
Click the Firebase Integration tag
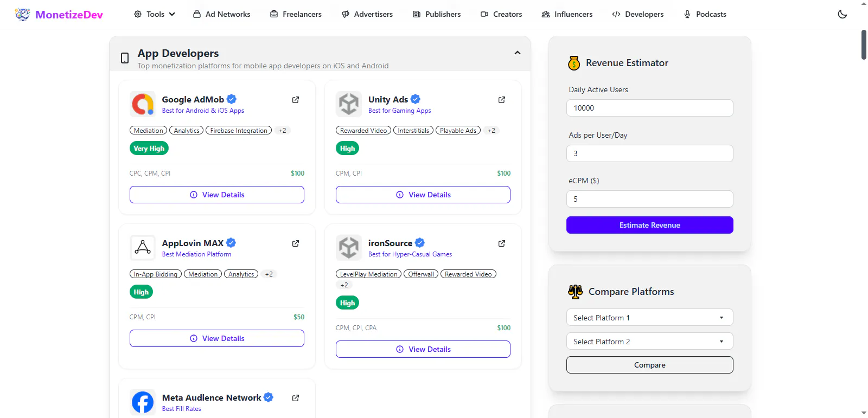(x=239, y=131)
